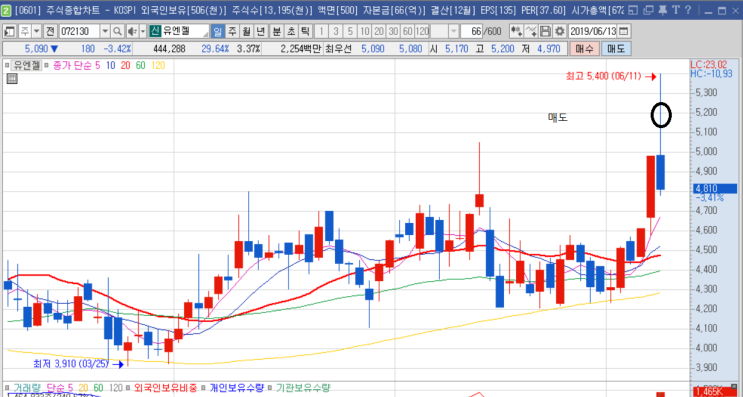Toggle the small box before 종가 단순
The height and width of the screenshot is (397, 743).
click(46, 65)
